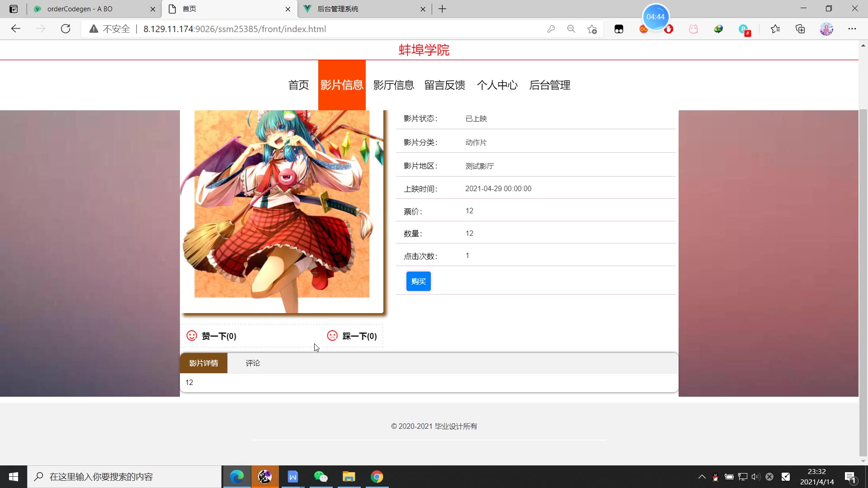Click the extension icon with red badge

(744, 30)
